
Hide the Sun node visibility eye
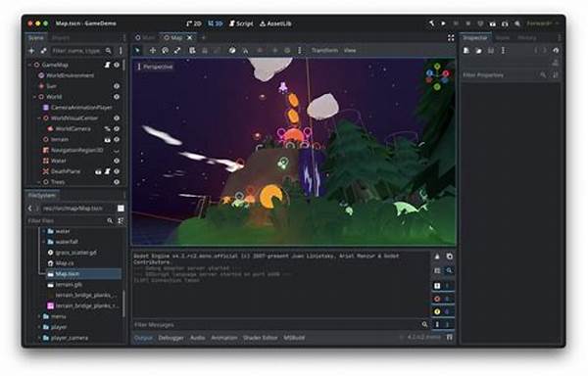click(117, 86)
